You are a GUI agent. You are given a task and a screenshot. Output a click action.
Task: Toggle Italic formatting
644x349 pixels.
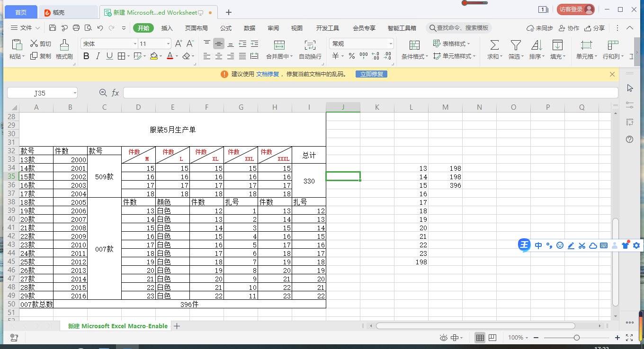(x=98, y=56)
